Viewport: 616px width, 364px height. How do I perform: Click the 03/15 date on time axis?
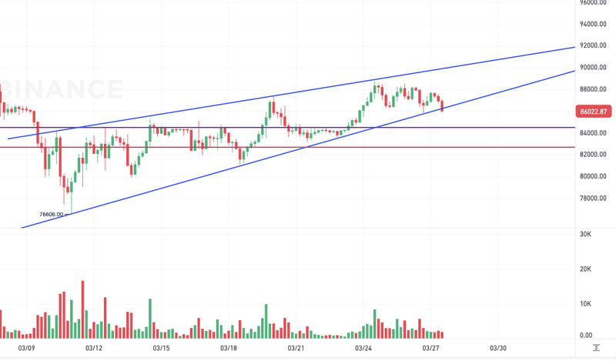162,349
